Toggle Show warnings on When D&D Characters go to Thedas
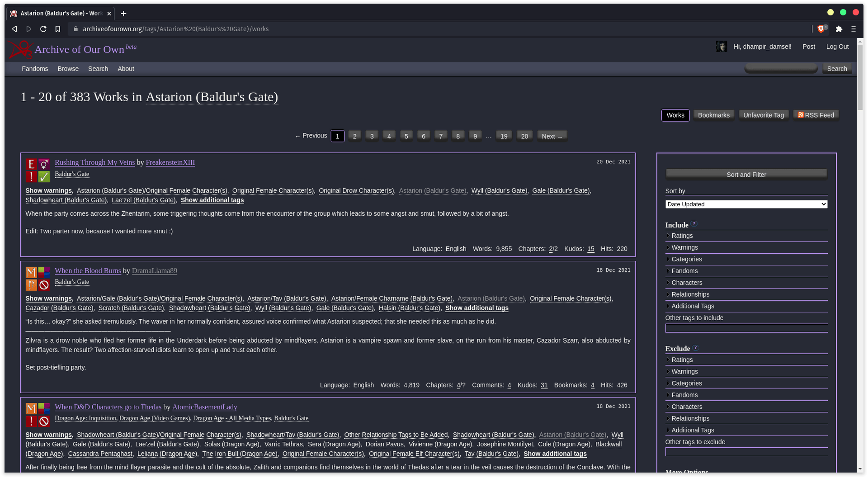 [48, 435]
